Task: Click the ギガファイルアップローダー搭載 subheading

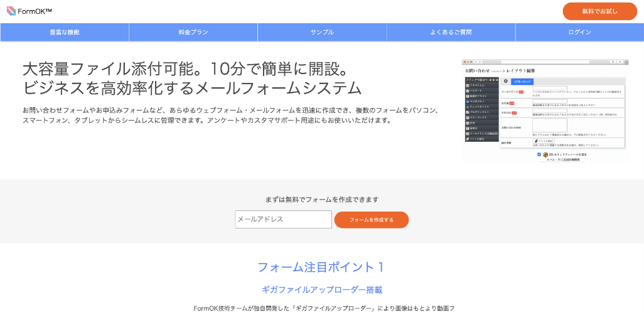Action: (x=322, y=290)
